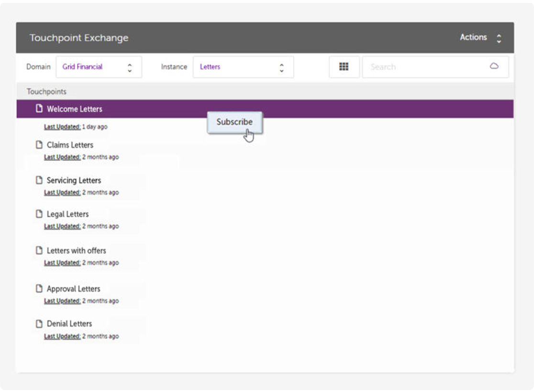Click the Touchpoints section header
This screenshot has width=534, height=392.
[x=46, y=91]
